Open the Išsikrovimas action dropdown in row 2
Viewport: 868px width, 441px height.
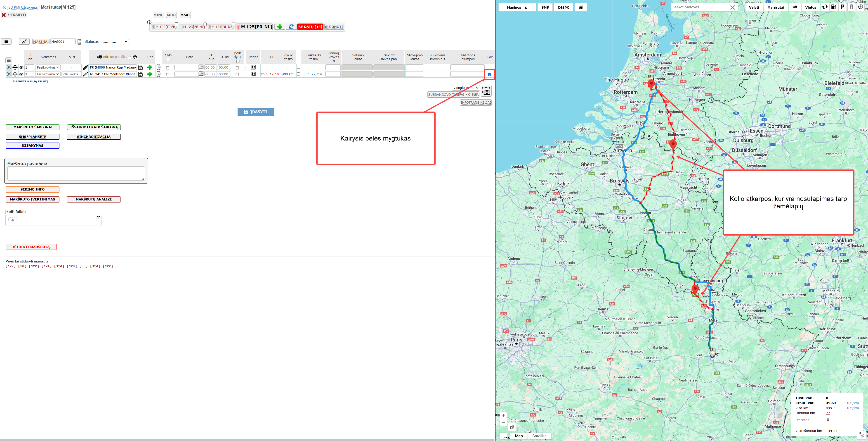pos(48,74)
